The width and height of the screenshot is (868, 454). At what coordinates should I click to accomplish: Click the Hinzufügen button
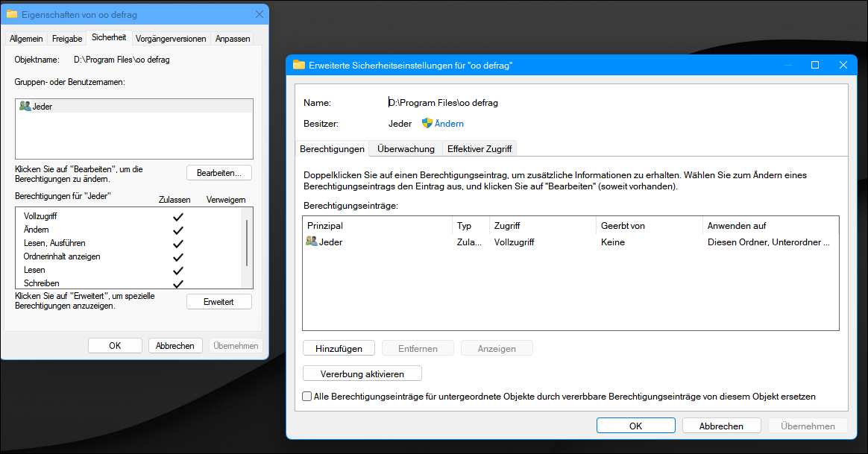coord(339,348)
